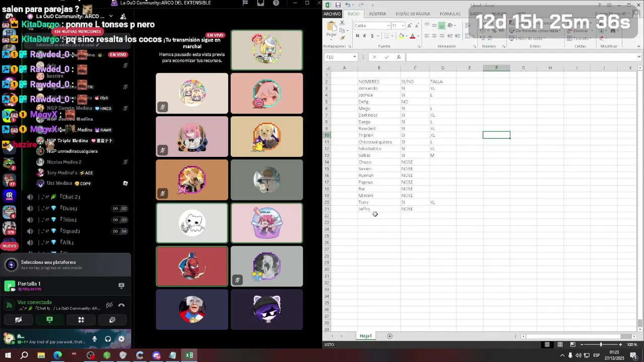Save the Excel workbook
Screen dimensions: 644x362
(x=338, y=5)
